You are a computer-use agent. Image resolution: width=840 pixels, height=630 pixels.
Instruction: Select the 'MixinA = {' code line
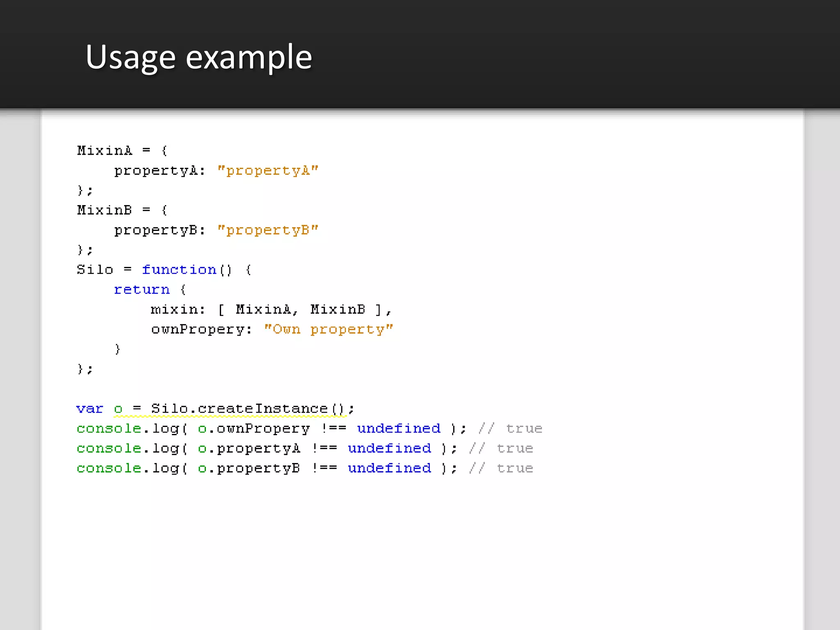(x=122, y=151)
